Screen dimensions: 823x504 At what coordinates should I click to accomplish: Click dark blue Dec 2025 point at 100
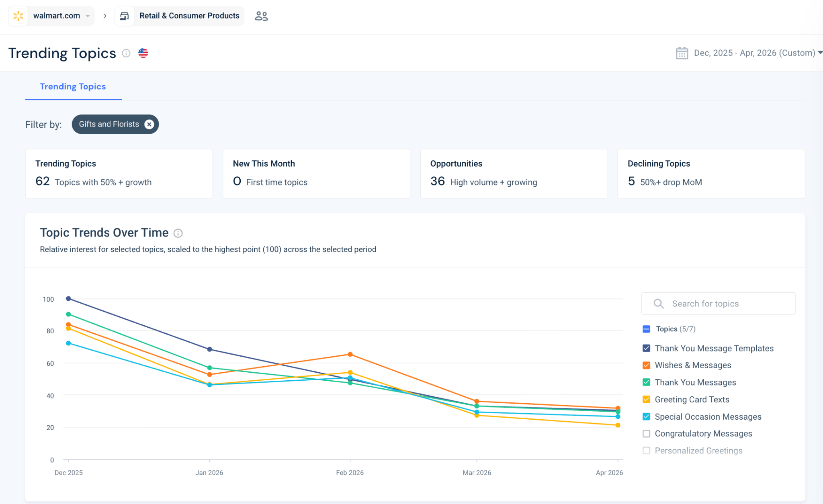click(x=68, y=299)
